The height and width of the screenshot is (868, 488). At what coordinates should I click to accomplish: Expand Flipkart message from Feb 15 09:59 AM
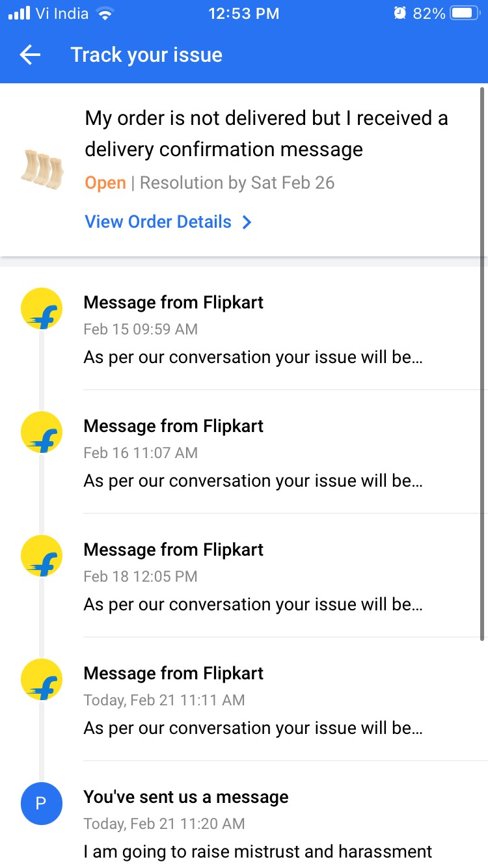[253, 357]
